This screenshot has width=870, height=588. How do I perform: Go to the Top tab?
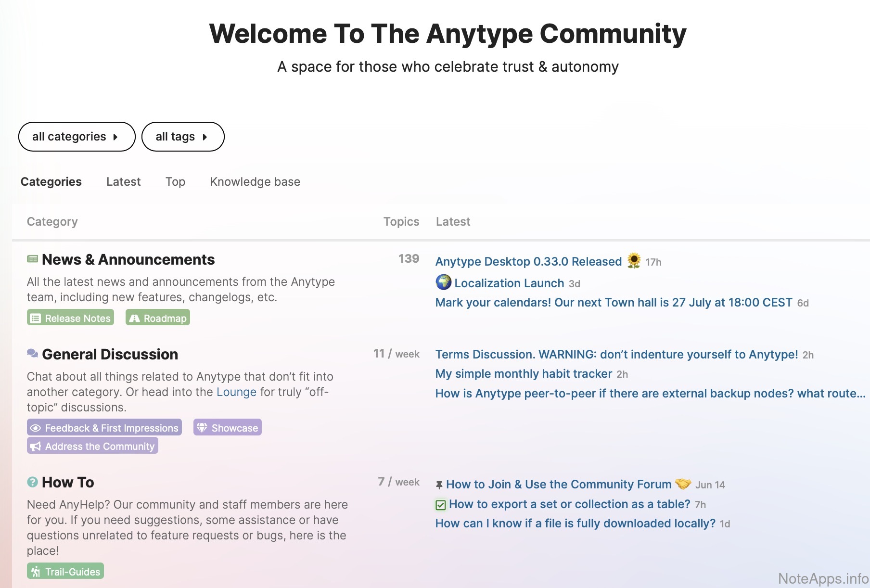tap(175, 182)
